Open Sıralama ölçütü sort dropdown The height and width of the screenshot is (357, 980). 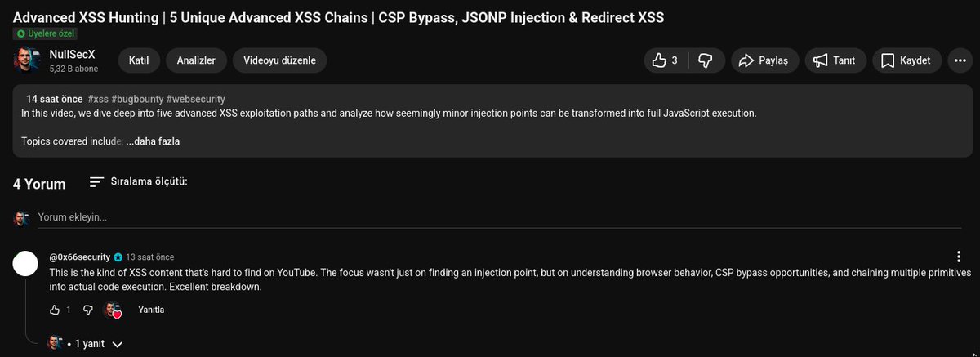click(139, 181)
